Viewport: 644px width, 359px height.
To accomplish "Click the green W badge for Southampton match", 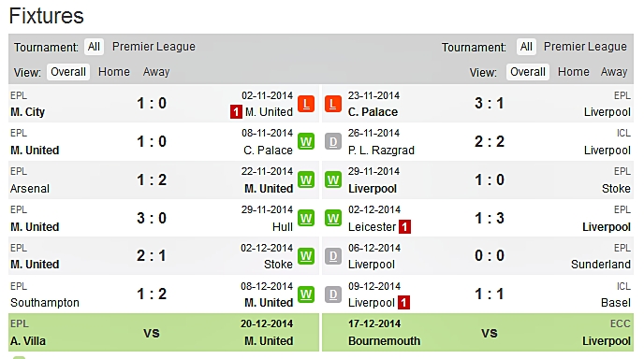I will 306,294.
